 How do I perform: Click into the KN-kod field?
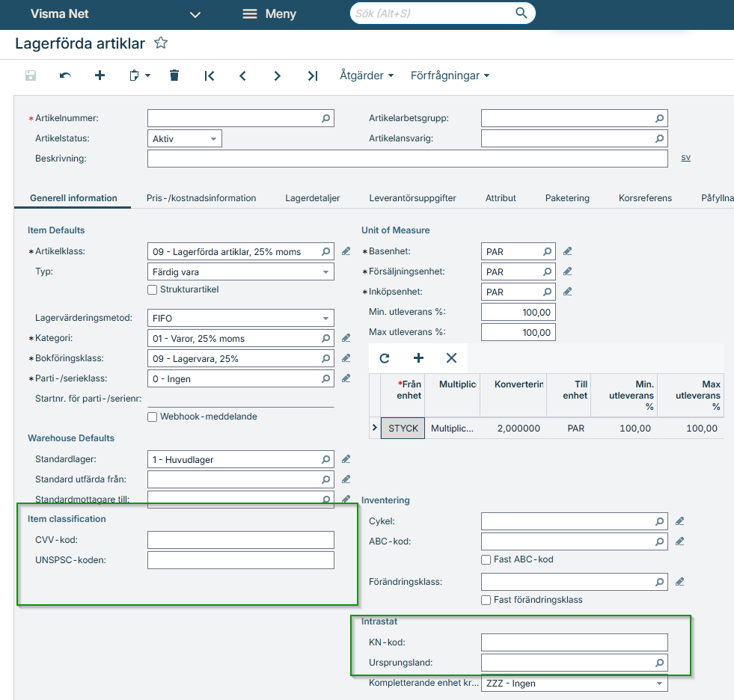click(574, 642)
